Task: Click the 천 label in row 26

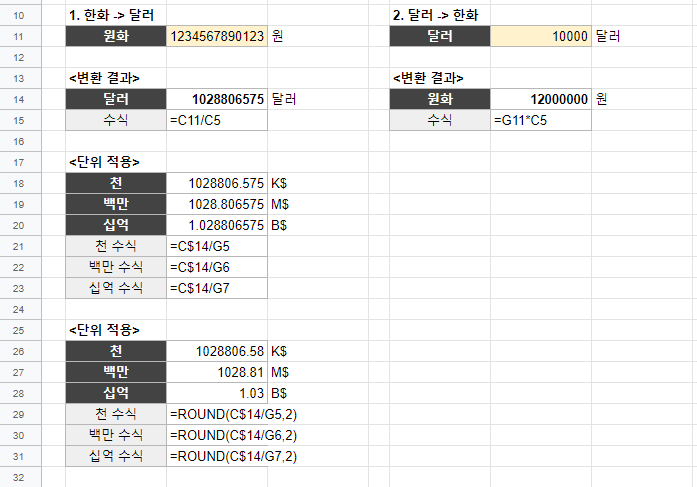Action: (116, 351)
